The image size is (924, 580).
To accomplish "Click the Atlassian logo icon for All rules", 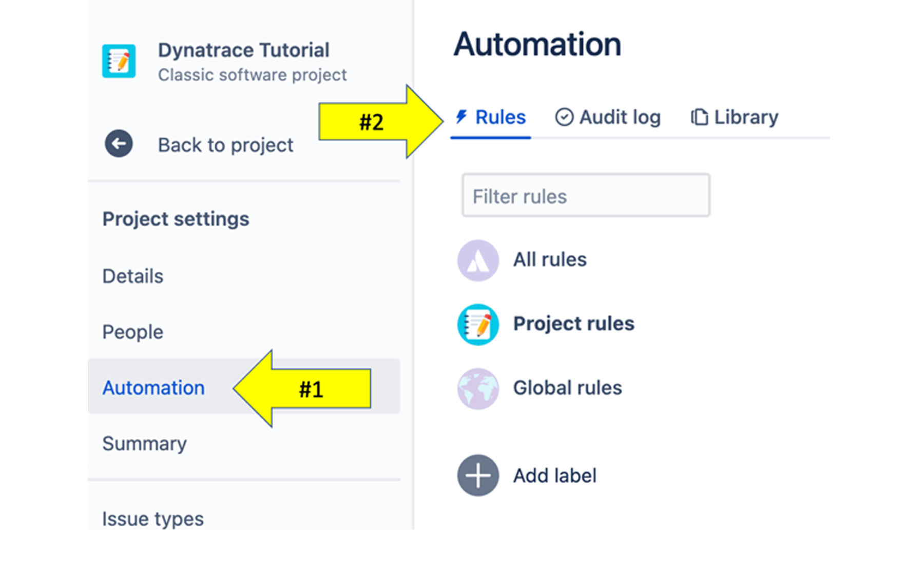I will (x=477, y=260).
